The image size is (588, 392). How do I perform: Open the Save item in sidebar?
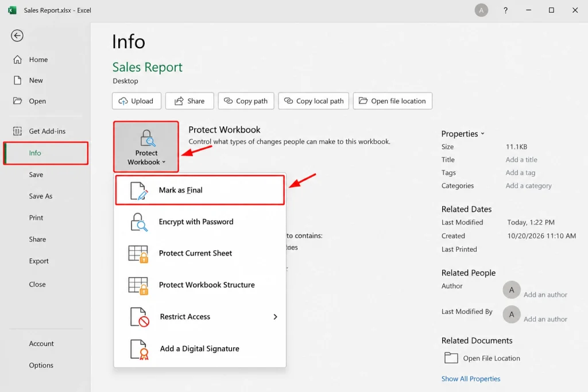click(x=36, y=174)
